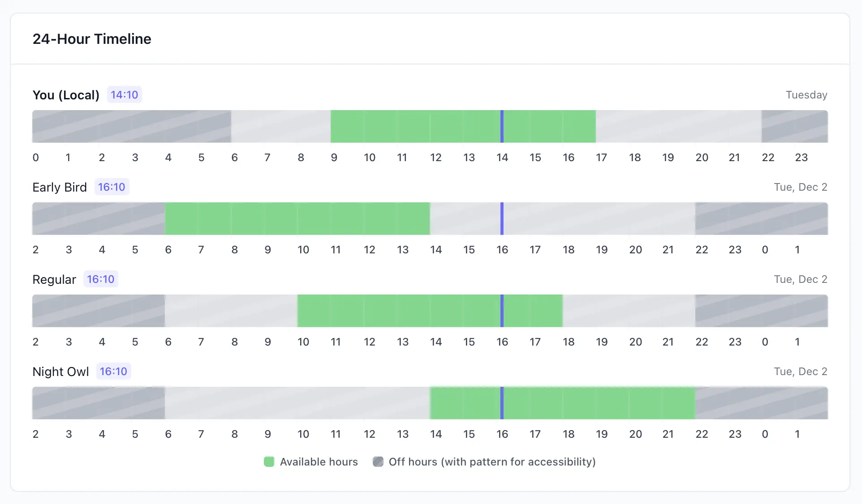862x504 pixels.
Task: Click the green Available hours legend swatch
Action: pos(269,462)
